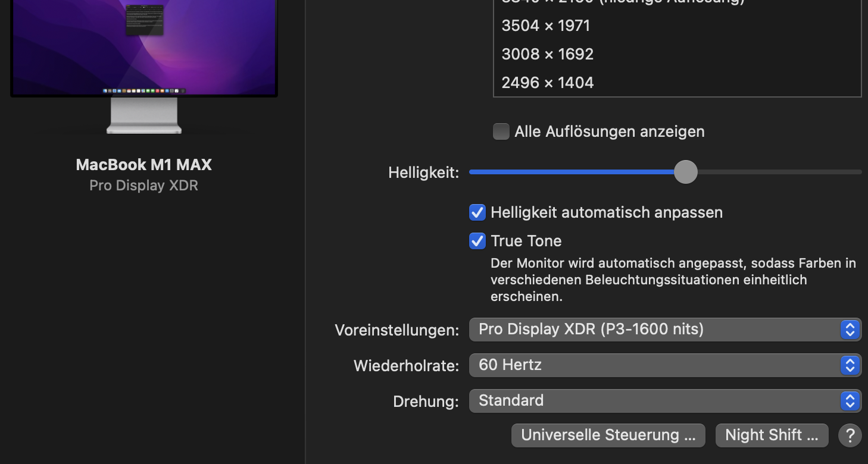The height and width of the screenshot is (464, 868).
Task: Click the True Tone description text
Action: (673, 280)
